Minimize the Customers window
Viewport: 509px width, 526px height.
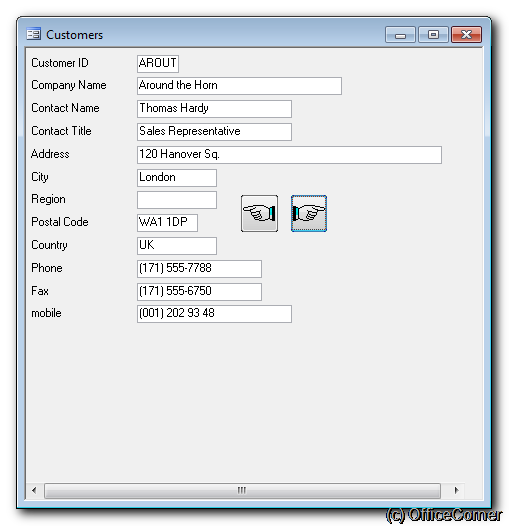(400, 35)
